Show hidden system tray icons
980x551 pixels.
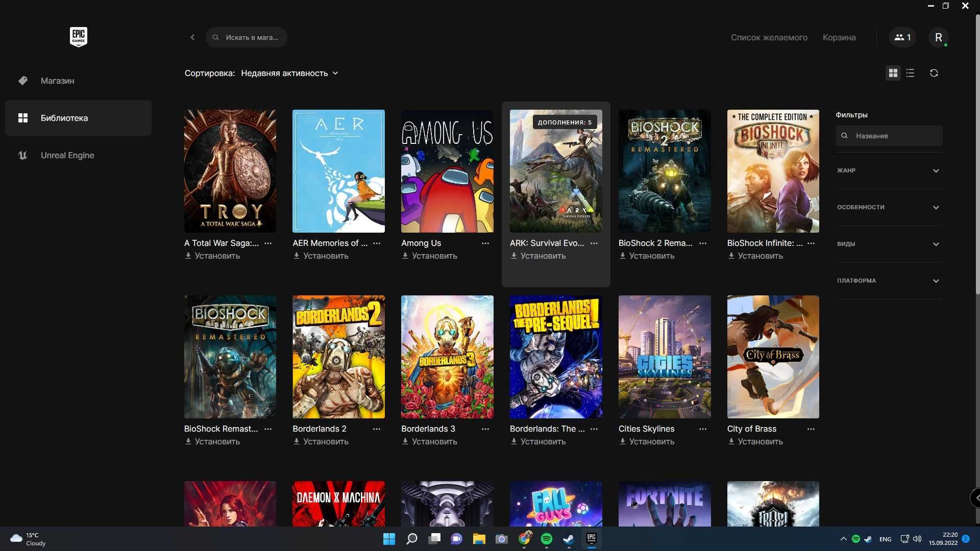(843, 539)
